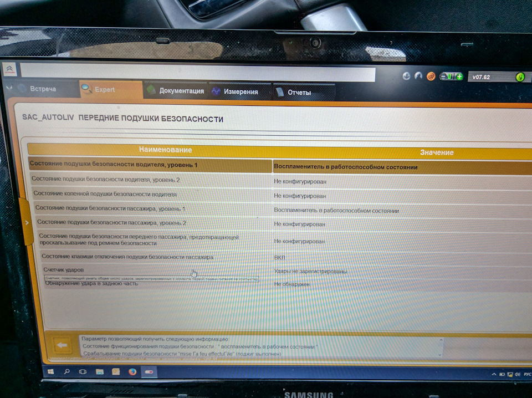The image size is (532, 398).
Task: Open Firefox from the taskbar
Action: pyautogui.click(x=132, y=372)
